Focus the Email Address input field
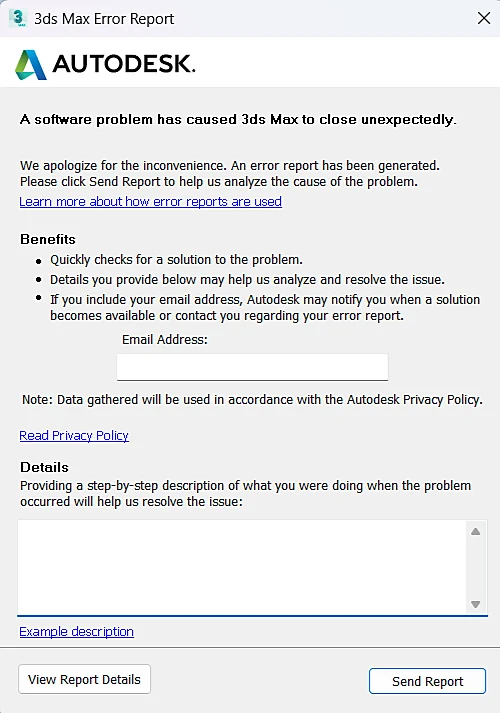The image size is (500, 713). point(252,367)
